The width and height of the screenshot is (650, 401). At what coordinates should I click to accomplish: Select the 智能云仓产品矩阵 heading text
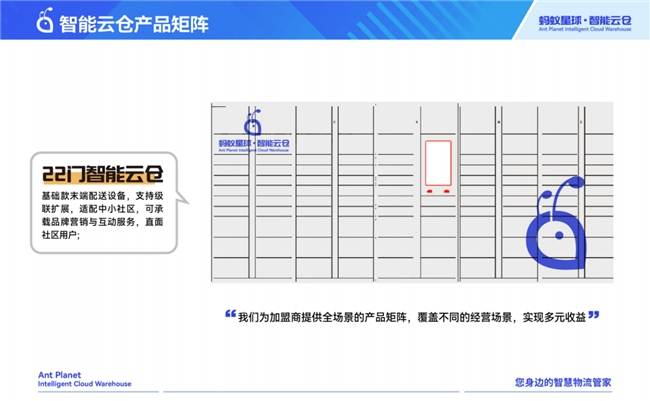[133, 24]
